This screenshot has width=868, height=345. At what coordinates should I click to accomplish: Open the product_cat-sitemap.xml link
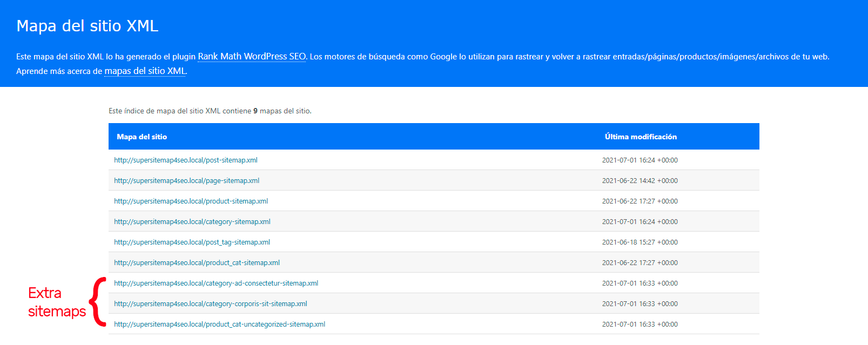tap(197, 263)
